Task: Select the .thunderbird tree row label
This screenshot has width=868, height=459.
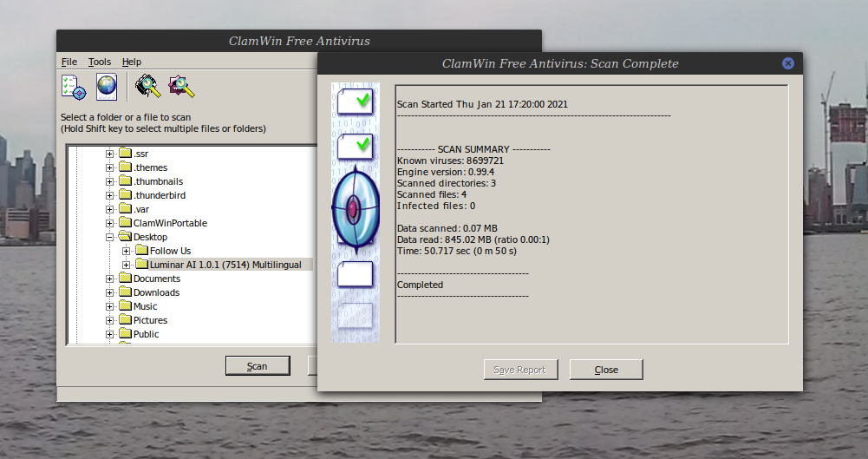Action: [160, 195]
